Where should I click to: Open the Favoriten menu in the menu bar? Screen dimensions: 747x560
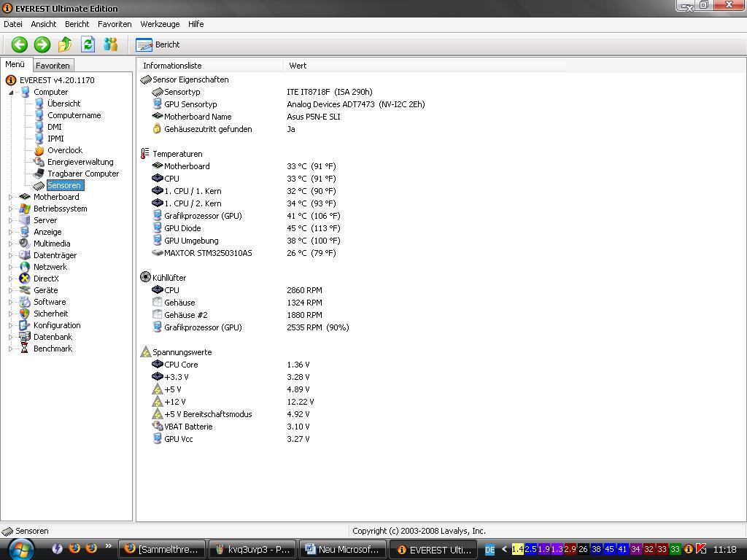pos(115,24)
